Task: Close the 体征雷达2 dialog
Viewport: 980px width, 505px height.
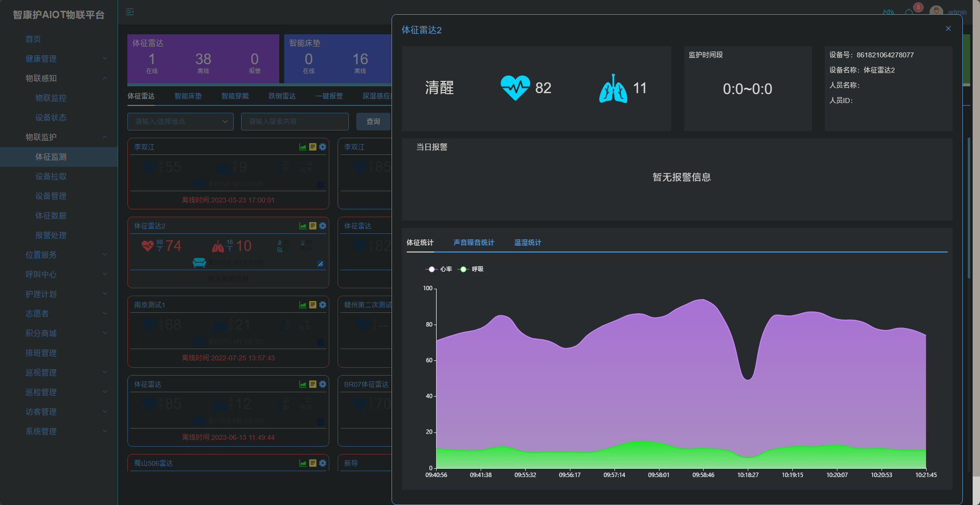Action: tap(948, 28)
